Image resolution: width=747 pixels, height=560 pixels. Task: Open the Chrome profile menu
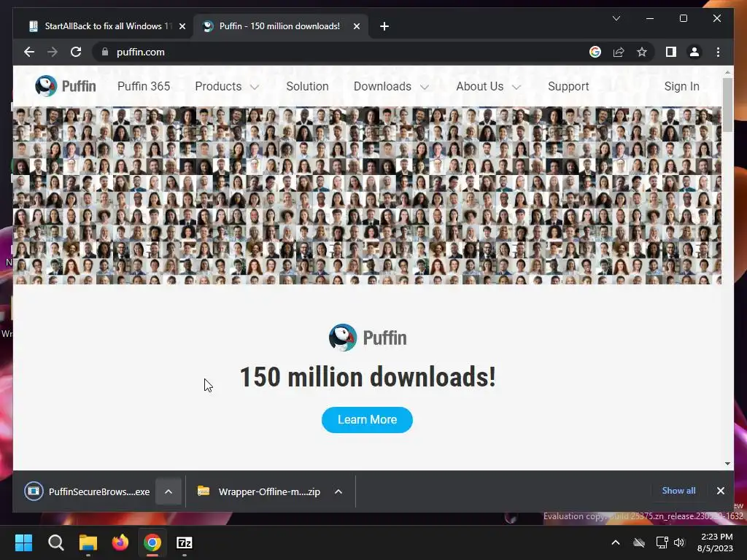[x=694, y=52]
